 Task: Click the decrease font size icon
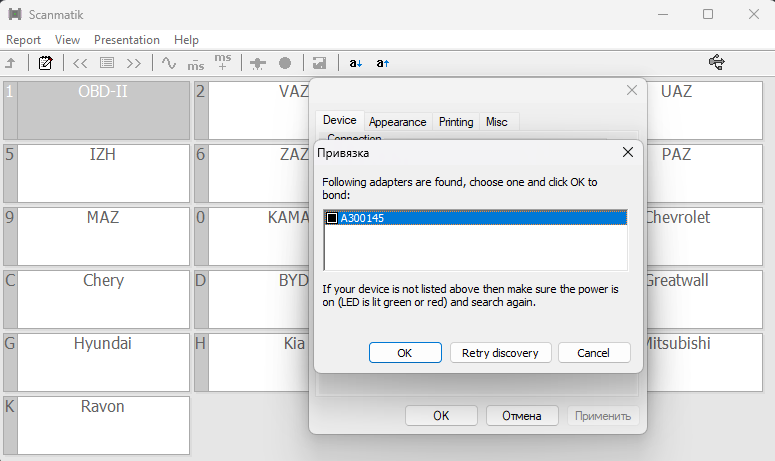click(355, 63)
